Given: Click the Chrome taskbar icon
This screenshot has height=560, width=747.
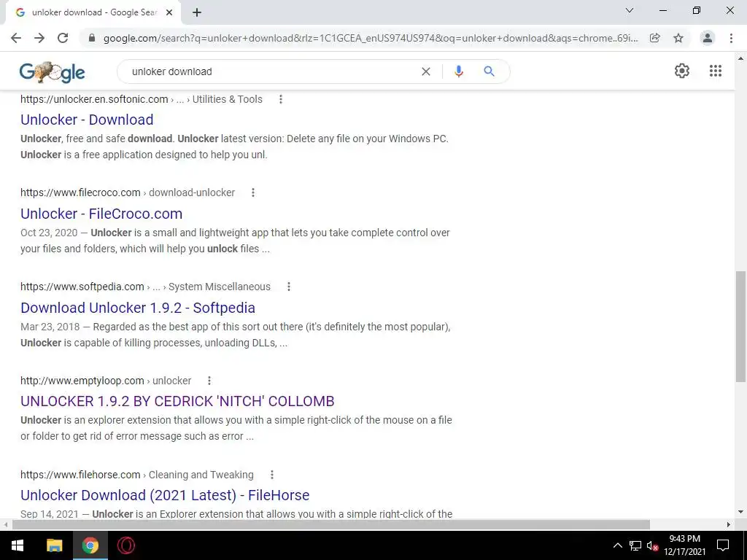Looking at the screenshot, I should (x=90, y=545).
